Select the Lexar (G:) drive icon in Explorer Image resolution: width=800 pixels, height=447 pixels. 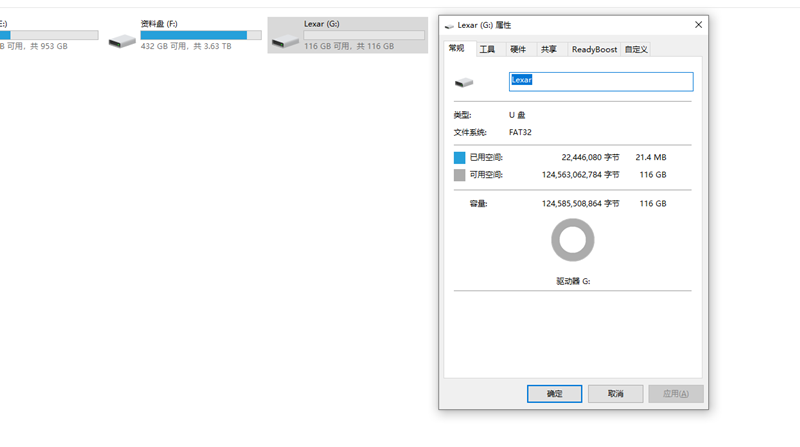285,41
